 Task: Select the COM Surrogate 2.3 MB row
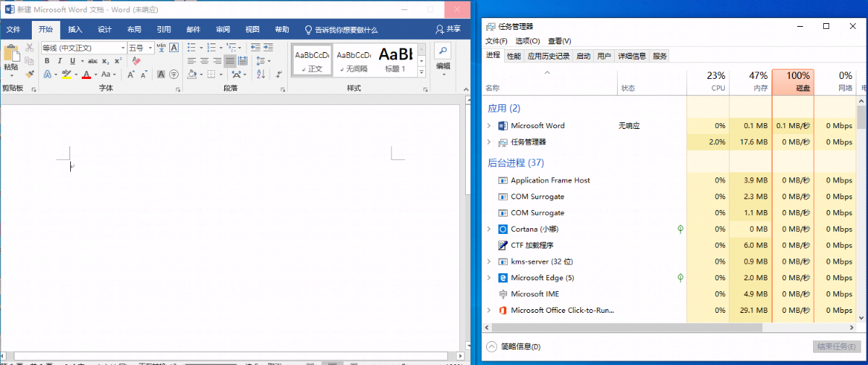coord(670,197)
